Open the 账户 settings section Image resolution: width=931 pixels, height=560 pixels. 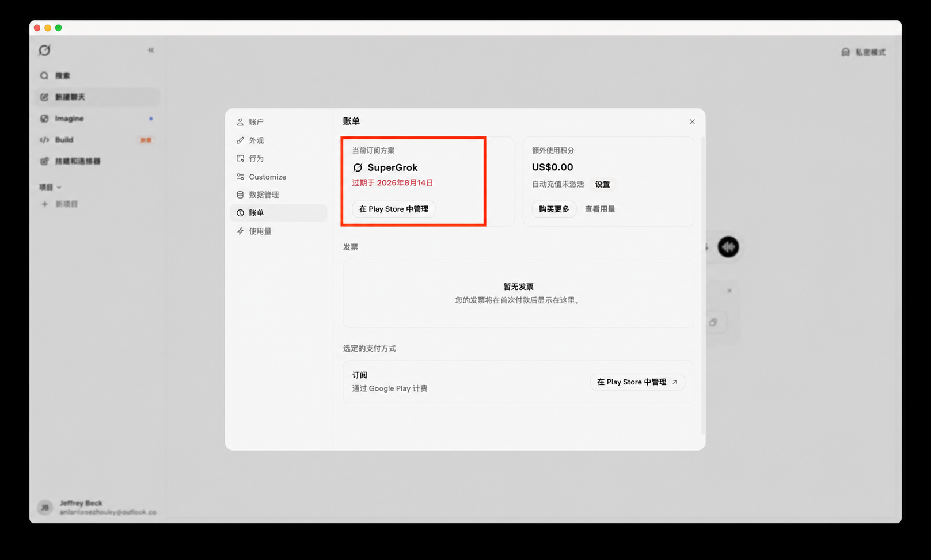pos(278,122)
